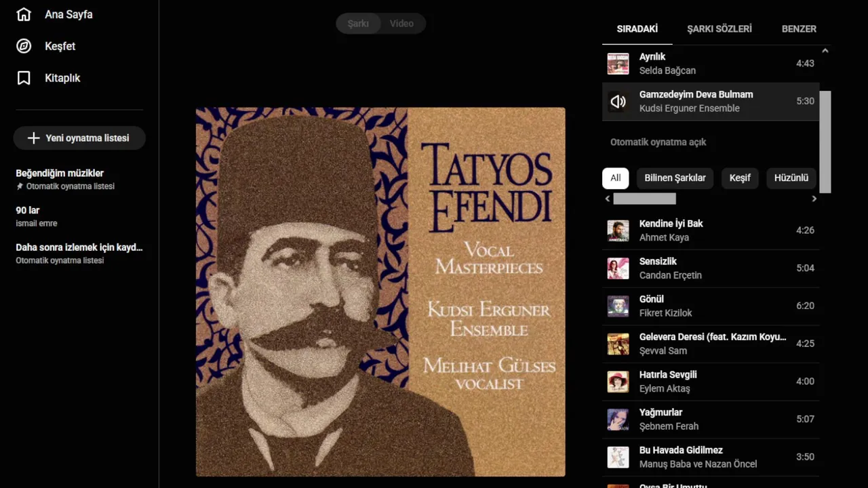Click Kendine İyi Bak thumbnail
Image resolution: width=868 pixels, height=488 pixels.
pyautogui.click(x=618, y=230)
